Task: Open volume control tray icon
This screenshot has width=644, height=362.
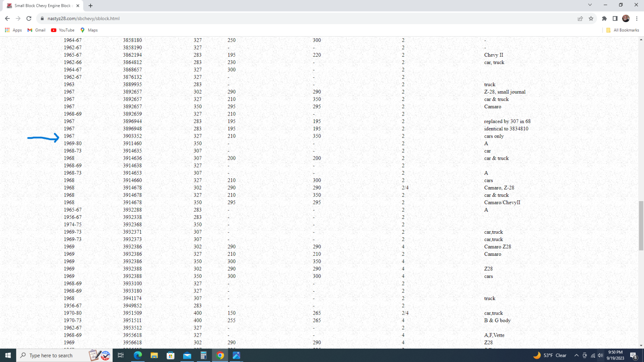Action: coord(600,355)
